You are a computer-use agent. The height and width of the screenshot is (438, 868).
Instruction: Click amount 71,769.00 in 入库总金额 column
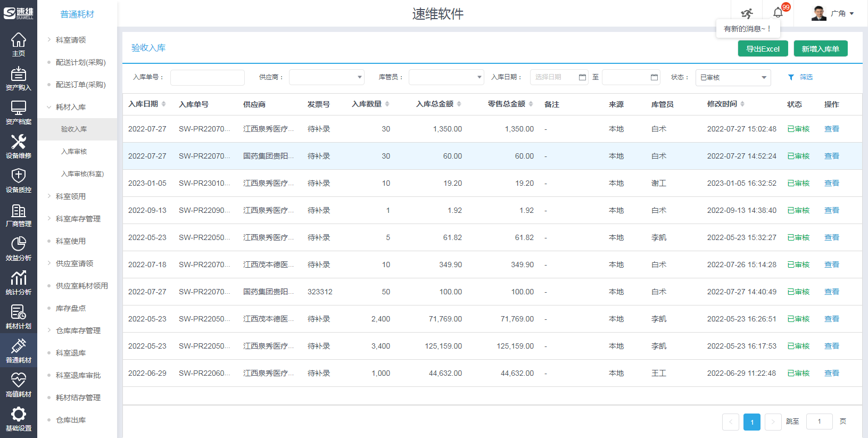click(445, 319)
